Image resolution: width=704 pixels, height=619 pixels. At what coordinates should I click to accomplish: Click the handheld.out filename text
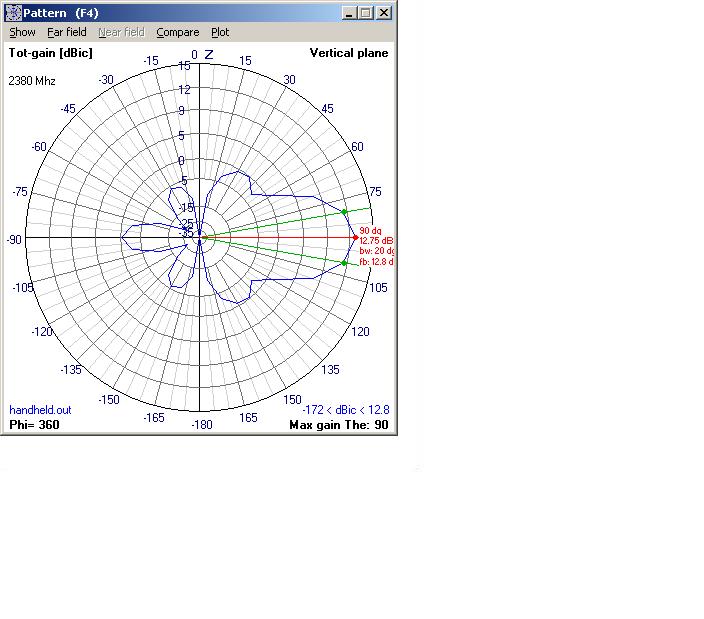point(40,410)
